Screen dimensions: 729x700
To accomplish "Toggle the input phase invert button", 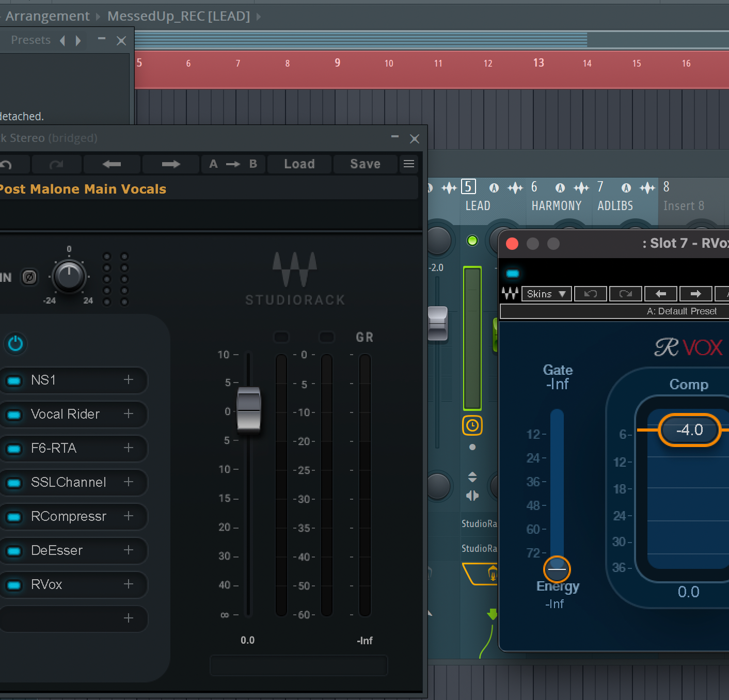I will pyautogui.click(x=29, y=277).
